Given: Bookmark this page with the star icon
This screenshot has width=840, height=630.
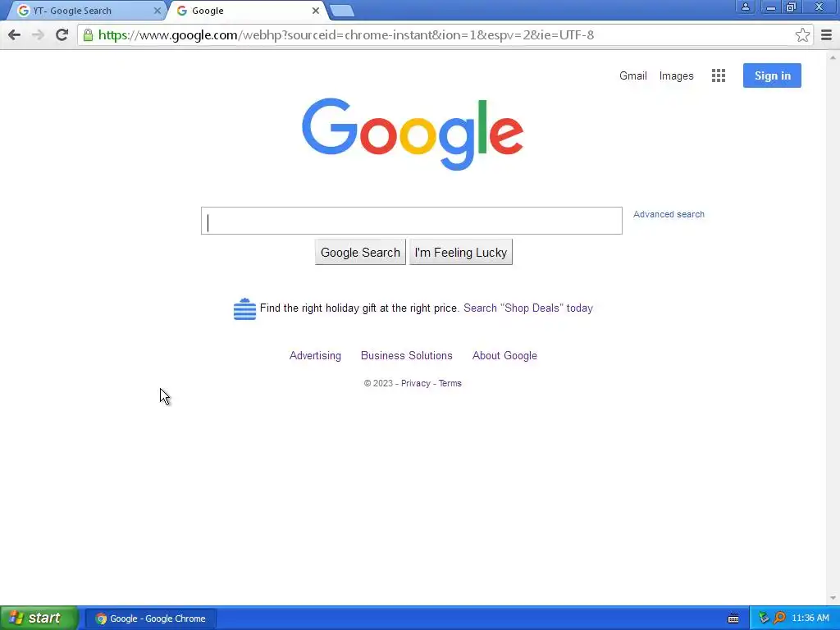Looking at the screenshot, I should click(802, 35).
